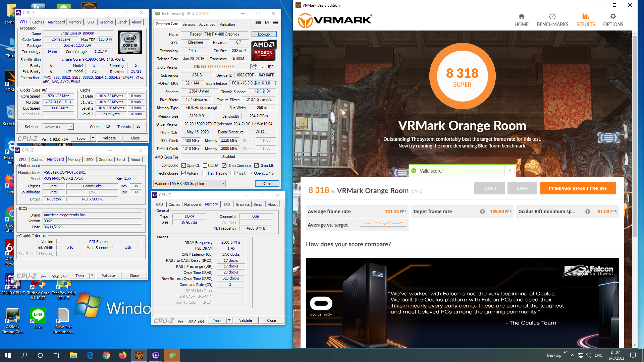Open Cortana circle icon on taskbar

(40, 355)
